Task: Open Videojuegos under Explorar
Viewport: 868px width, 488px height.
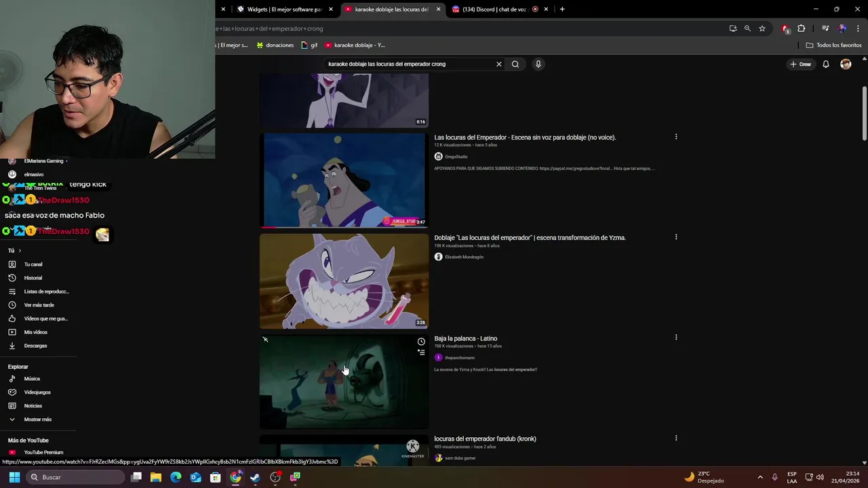Action: click(x=38, y=392)
